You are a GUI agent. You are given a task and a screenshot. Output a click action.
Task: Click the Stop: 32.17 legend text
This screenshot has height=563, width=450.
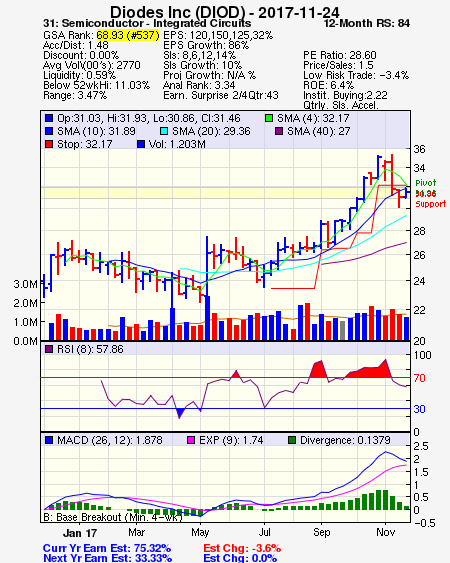coord(85,144)
